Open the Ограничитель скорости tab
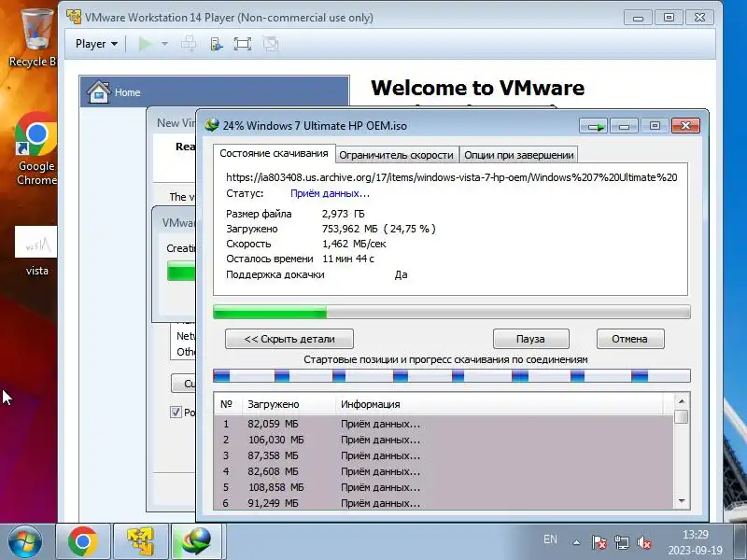Image resolution: width=747 pixels, height=560 pixels. pos(396,155)
